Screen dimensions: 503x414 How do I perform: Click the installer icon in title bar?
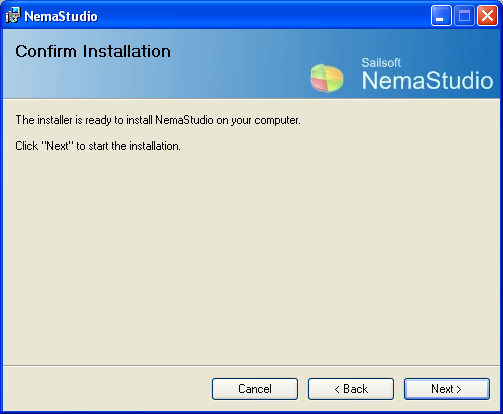coord(13,15)
